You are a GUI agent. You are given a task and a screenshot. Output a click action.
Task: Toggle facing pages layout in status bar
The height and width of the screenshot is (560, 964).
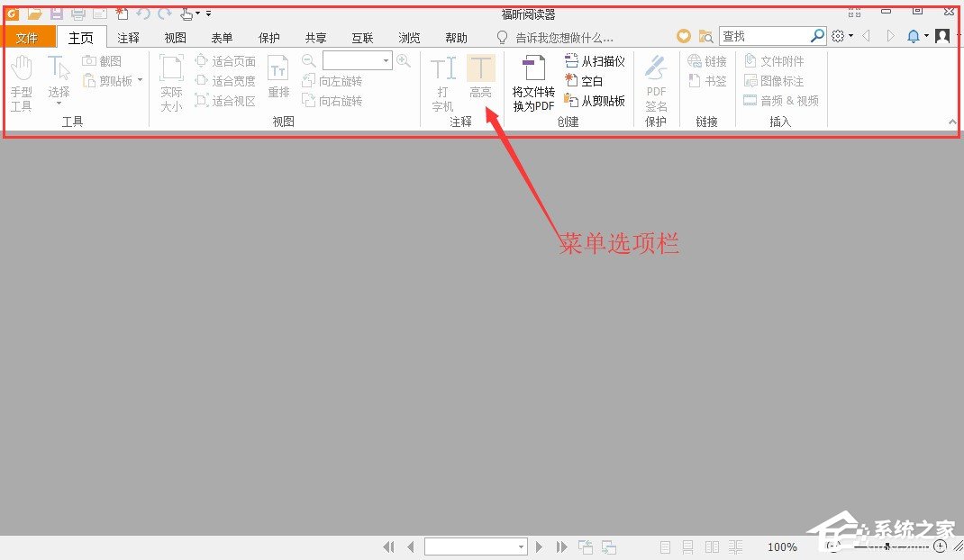click(711, 546)
